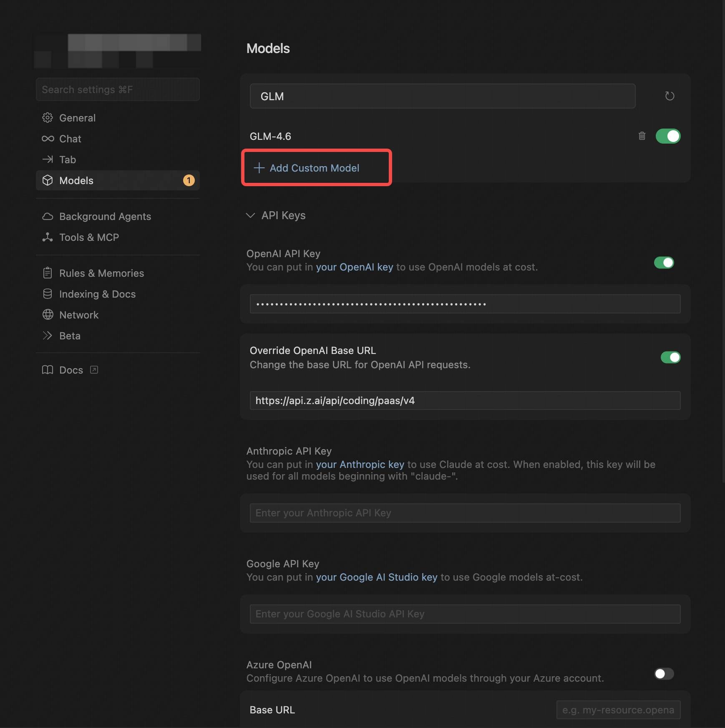Viewport: 725px width, 728px height.
Task: Collapse the API Keys section
Action: click(x=250, y=215)
